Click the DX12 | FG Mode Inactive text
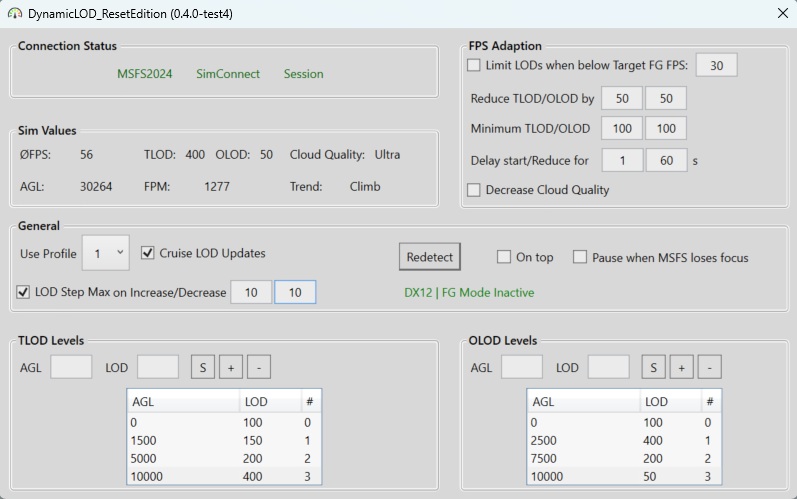 (469, 292)
